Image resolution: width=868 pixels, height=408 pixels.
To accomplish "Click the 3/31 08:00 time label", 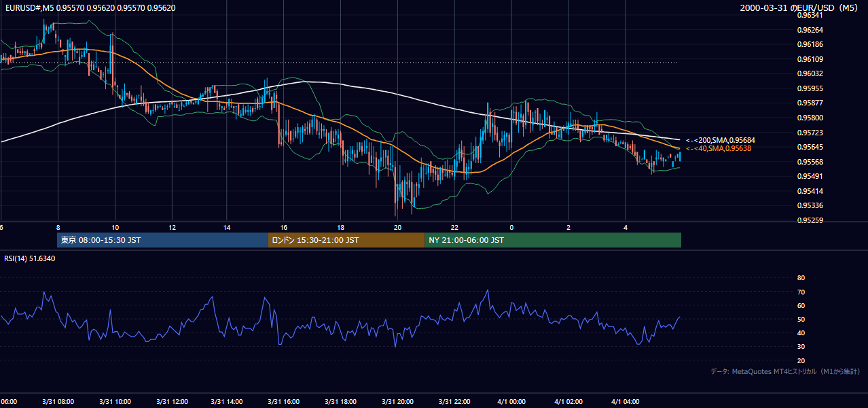I will pos(58,402).
